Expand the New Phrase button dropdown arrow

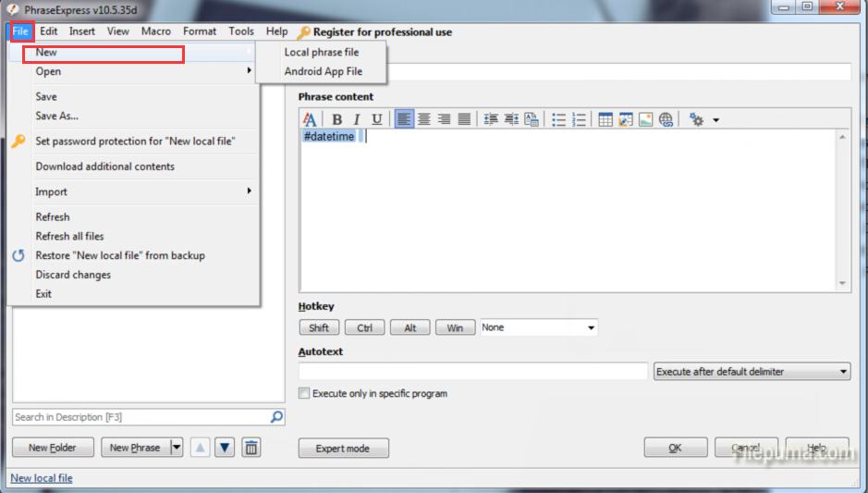click(x=176, y=448)
